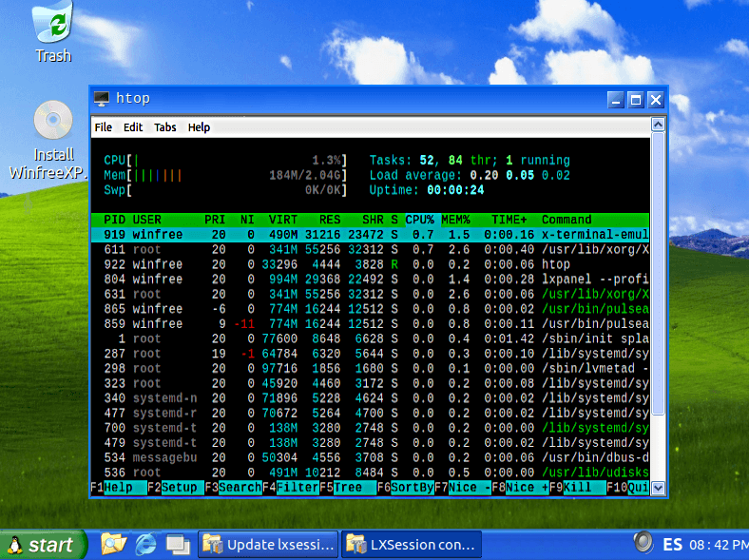Select process 922 htop row
Viewport: 749px width, 560px height.
(370, 264)
